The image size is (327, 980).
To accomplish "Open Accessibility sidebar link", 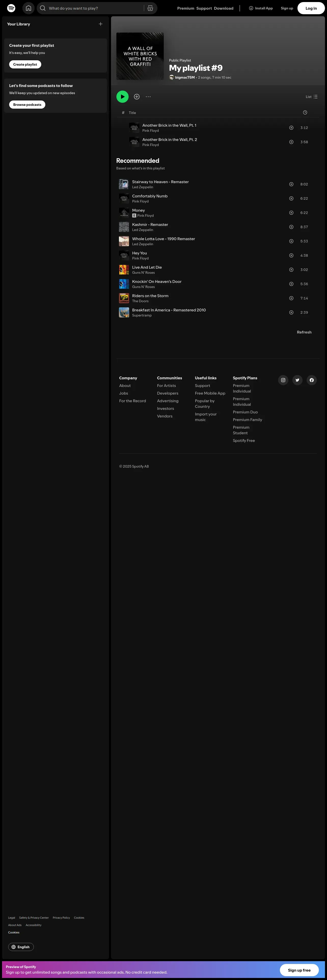I will tap(34, 925).
